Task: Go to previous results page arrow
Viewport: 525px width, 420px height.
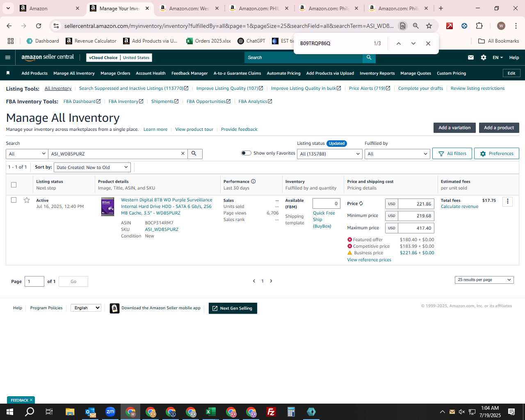Action: [x=254, y=281]
